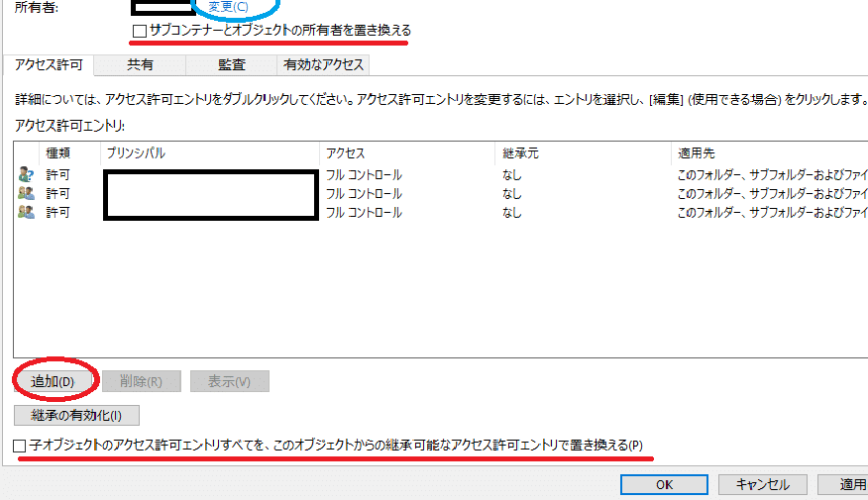
Task: Click the 継承の有効化(I) button
Action: (x=76, y=416)
